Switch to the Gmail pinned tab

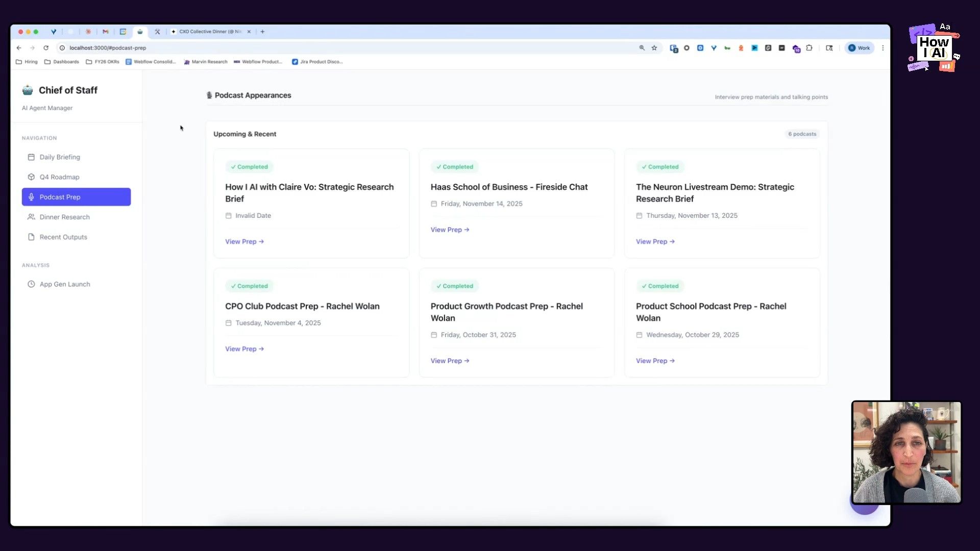106,32
